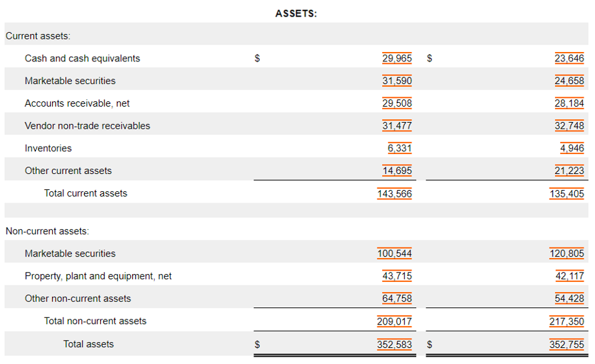Open the 64,758 other non-current assets figure
The image size is (595, 364).
397,299
